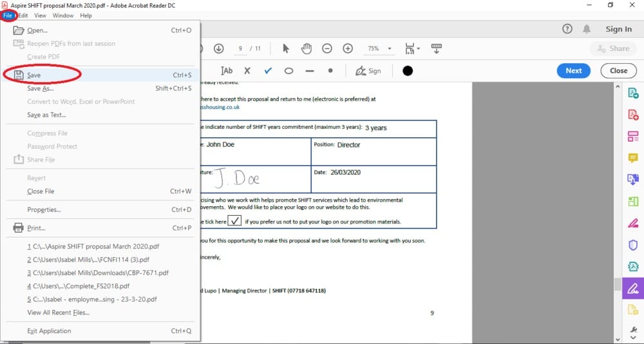Open More Tools wrench sidebar icon
This screenshot has height=344, width=644.
click(x=633, y=329)
